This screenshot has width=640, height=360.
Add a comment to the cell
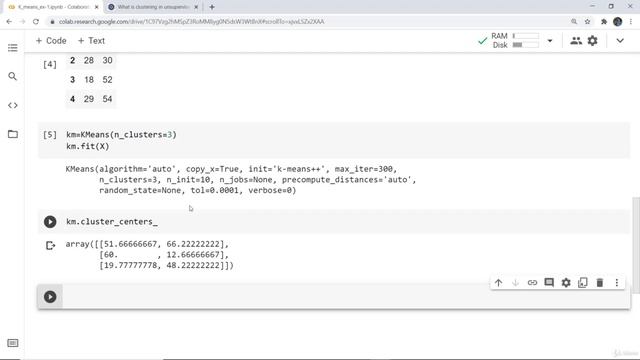[x=549, y=282]
